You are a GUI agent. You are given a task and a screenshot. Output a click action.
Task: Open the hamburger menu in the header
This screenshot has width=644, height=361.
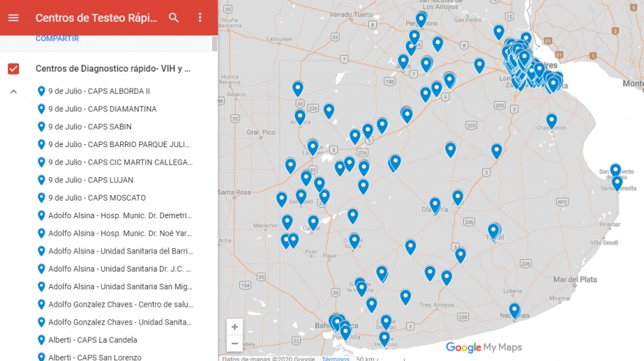point(13,18)
